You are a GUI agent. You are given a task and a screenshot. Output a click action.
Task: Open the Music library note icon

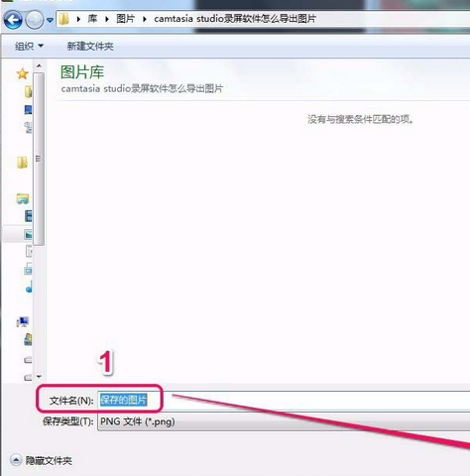pyautogui.click(x=29, y=287)
